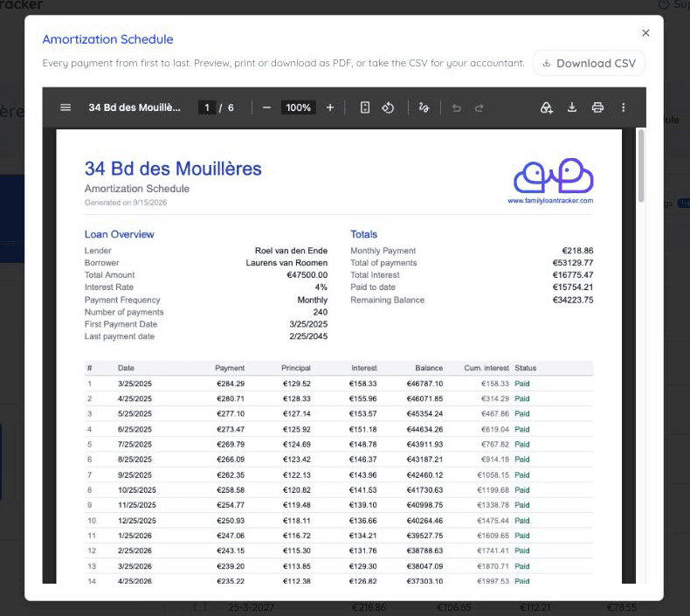Activate the draw annotation tool

pyautogui.click(x=424, y=107)
